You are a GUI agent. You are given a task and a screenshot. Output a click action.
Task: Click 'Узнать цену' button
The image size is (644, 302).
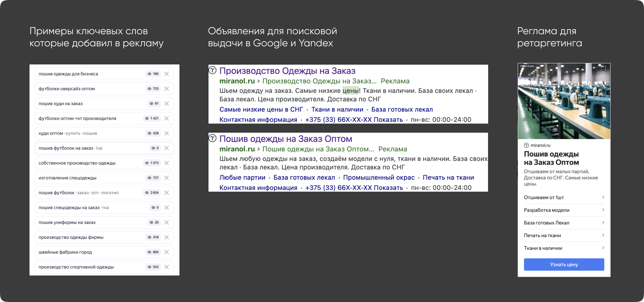564,264
